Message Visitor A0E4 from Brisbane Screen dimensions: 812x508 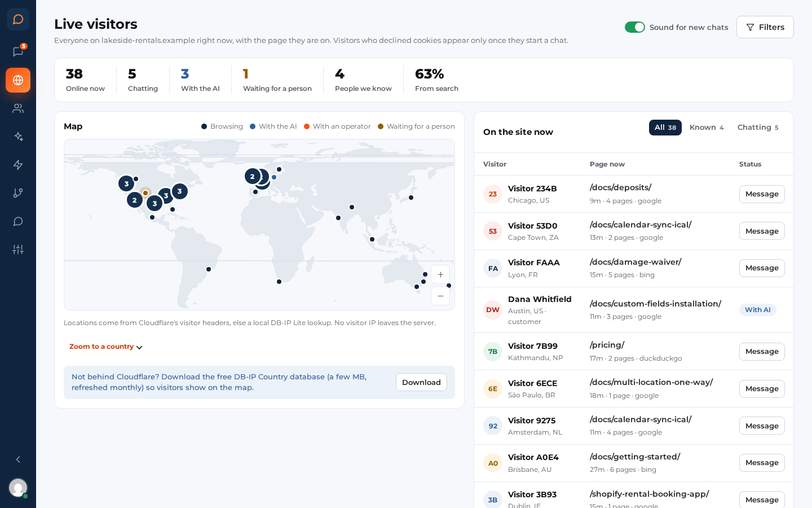tap(762, 463)
